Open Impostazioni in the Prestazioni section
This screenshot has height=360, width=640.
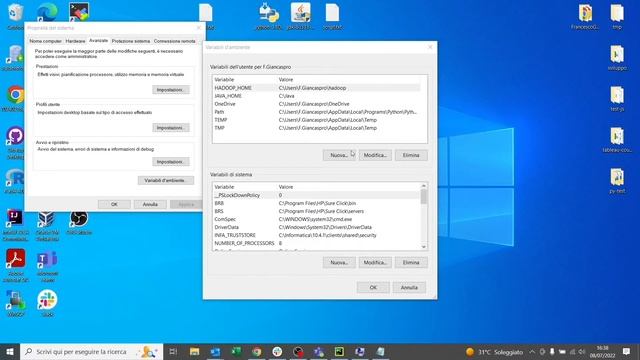(171, 90)
